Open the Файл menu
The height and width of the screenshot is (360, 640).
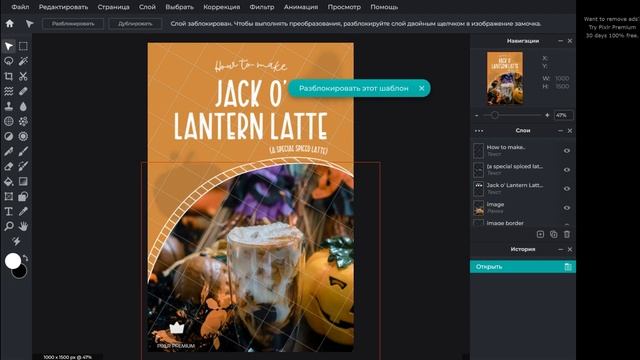click(20, 7)
